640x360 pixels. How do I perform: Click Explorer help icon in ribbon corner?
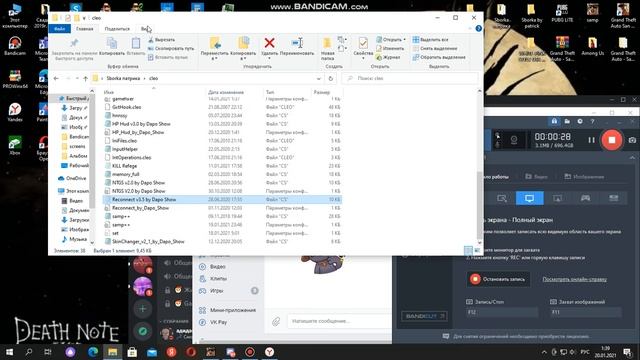[x=478, y=29]
